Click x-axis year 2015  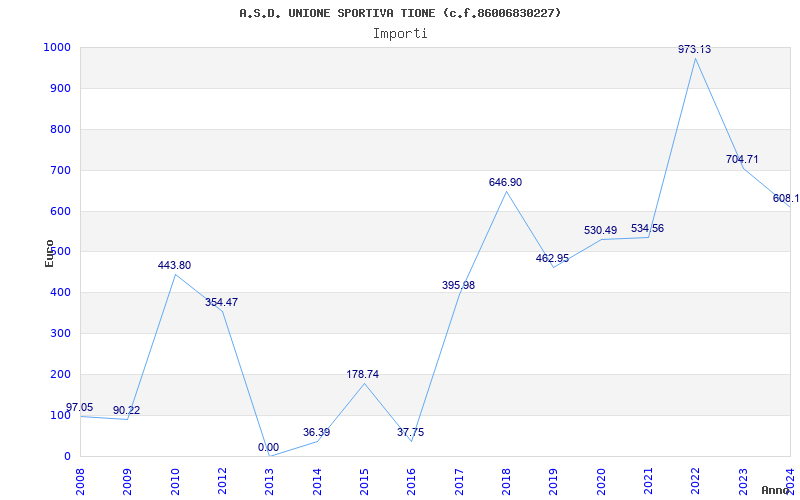364,482
